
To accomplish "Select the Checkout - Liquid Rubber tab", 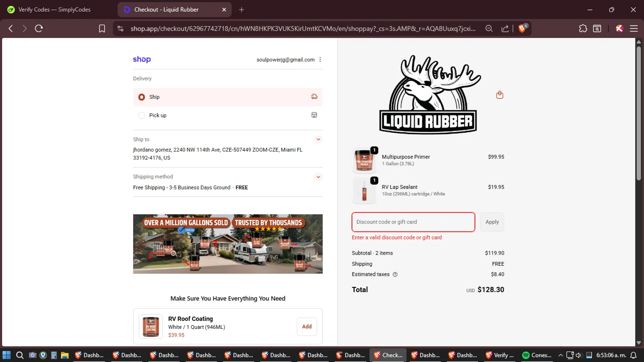I will pyautogui.click(x=174, y=9).
